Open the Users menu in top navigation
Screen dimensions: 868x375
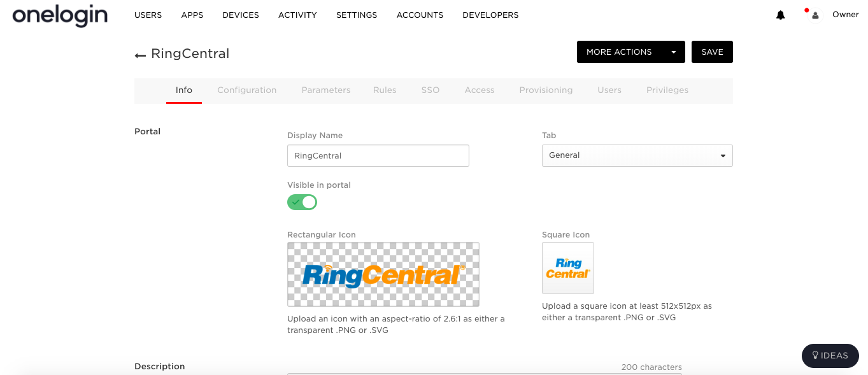[148, 15]
